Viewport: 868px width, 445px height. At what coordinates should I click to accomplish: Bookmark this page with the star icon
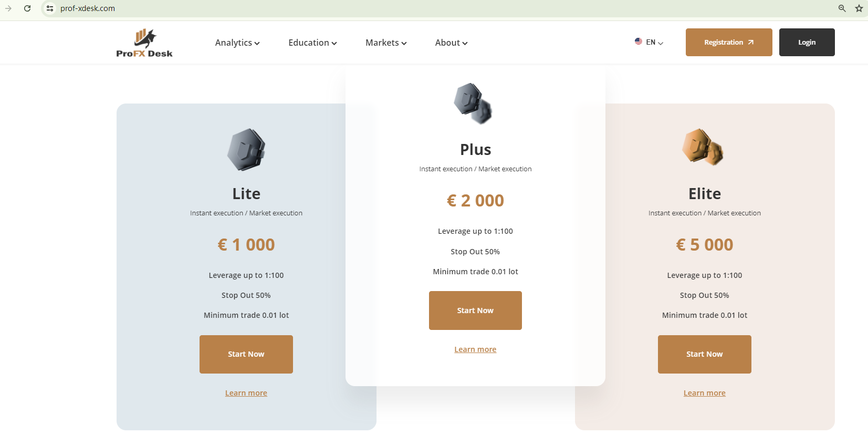pos(859,8)
